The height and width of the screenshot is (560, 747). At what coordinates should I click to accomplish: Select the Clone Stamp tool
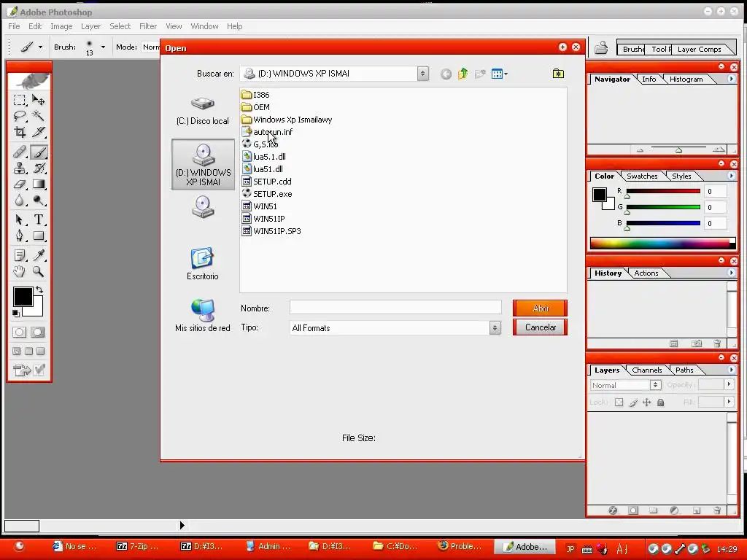20,168
